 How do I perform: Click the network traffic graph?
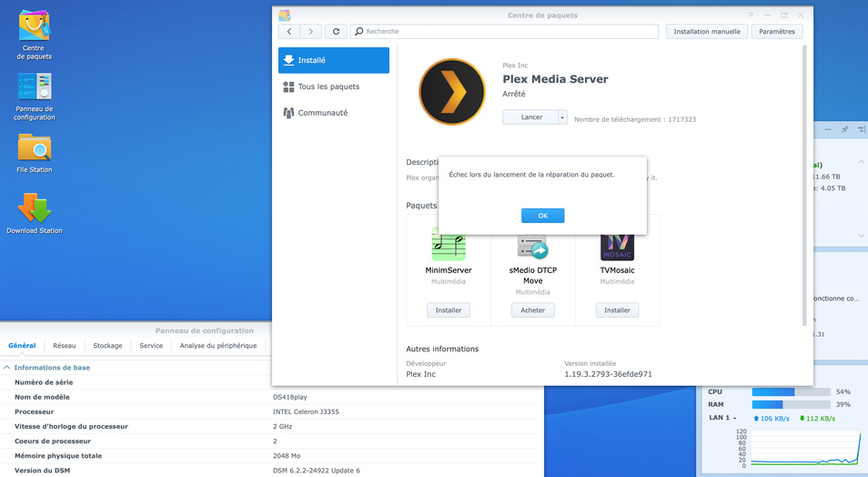pyautogui.click(x=805, y=449)
